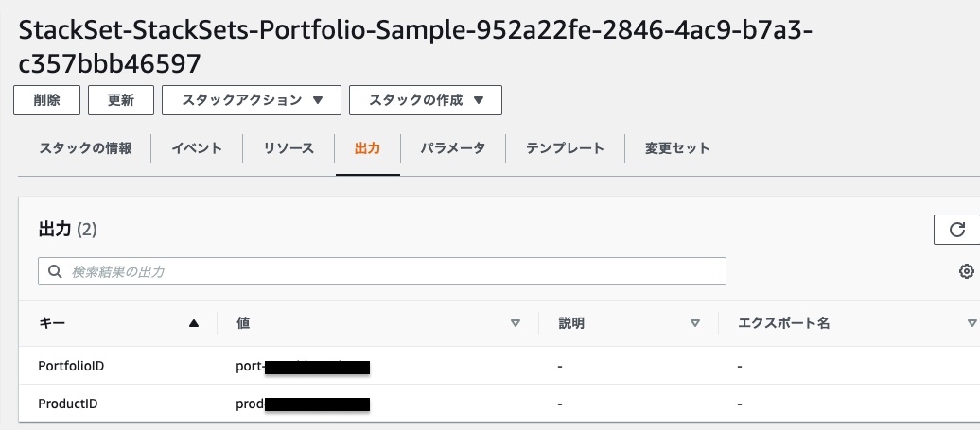Click the 更新 button
This screenshot has width=980, height=430.
121,100
